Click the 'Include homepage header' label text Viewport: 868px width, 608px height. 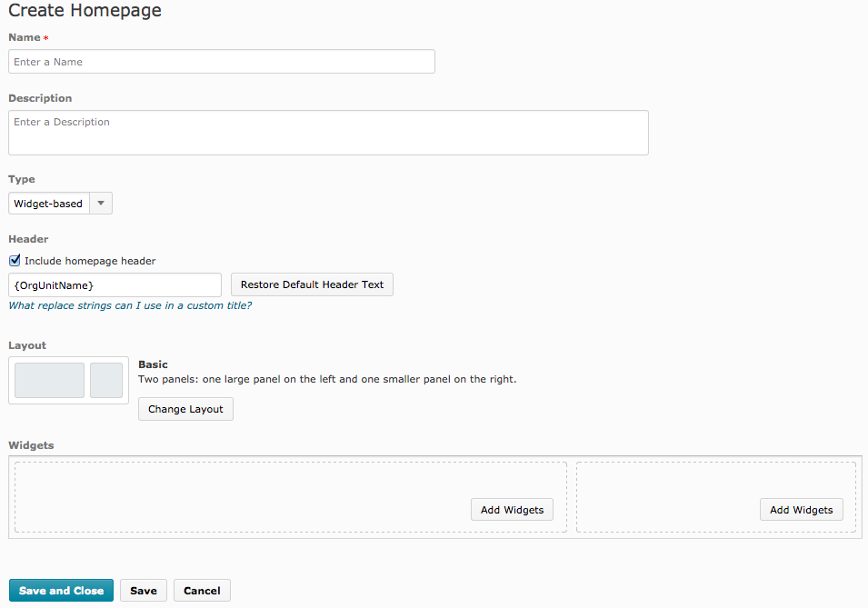[x=90, y=261]
